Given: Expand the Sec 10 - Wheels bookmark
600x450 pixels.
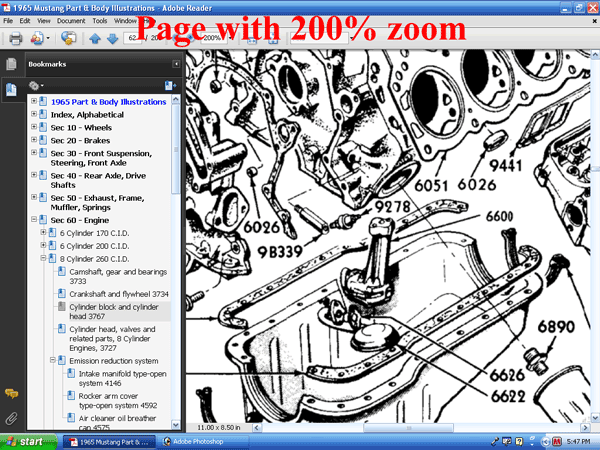Looking at the screenshot, I should click(34, 127).
